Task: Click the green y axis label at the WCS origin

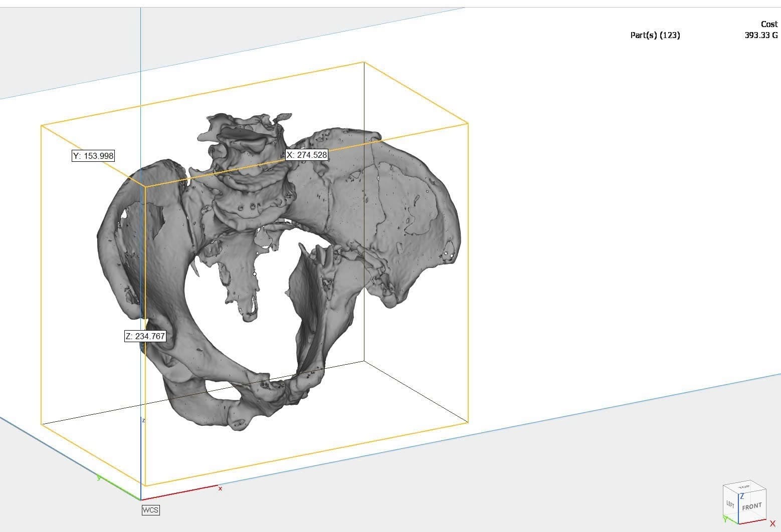Action: point(99,478)
